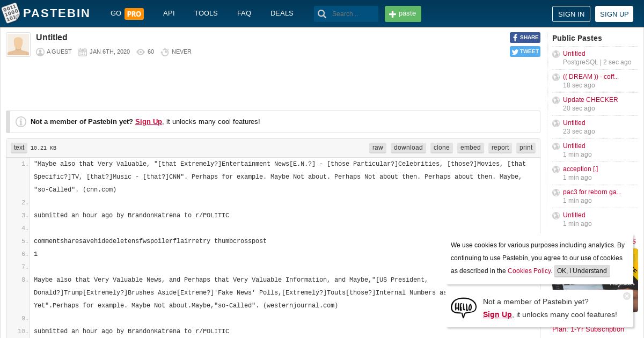The image size is (644, 338).
Task: Click the search magnifier icon
Action: [322, 14]
